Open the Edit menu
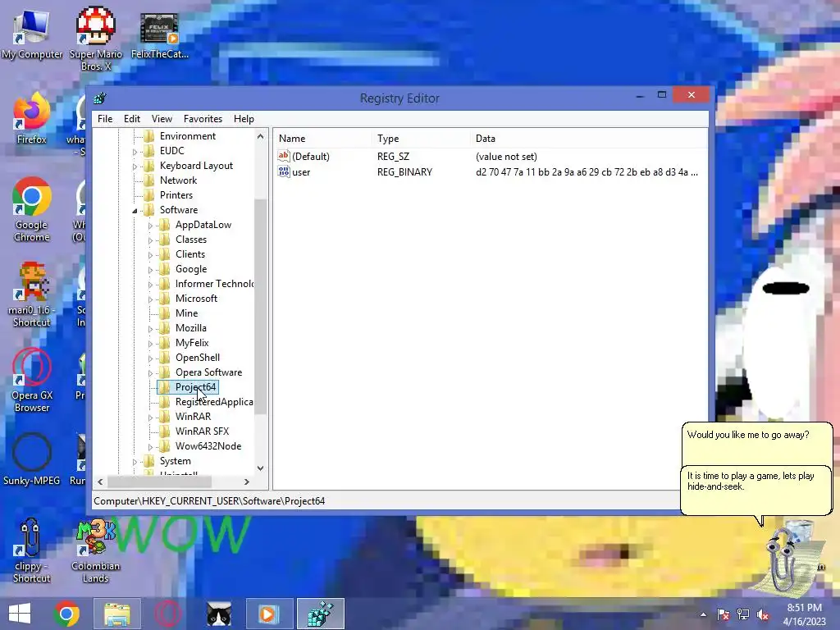Screen dimensions: 840x630 (x=132, y=119)
